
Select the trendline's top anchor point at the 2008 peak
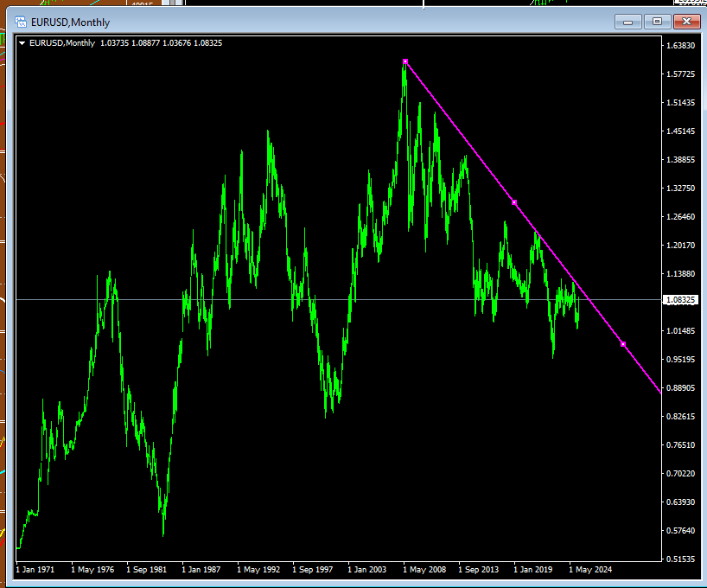click(404, 61)
